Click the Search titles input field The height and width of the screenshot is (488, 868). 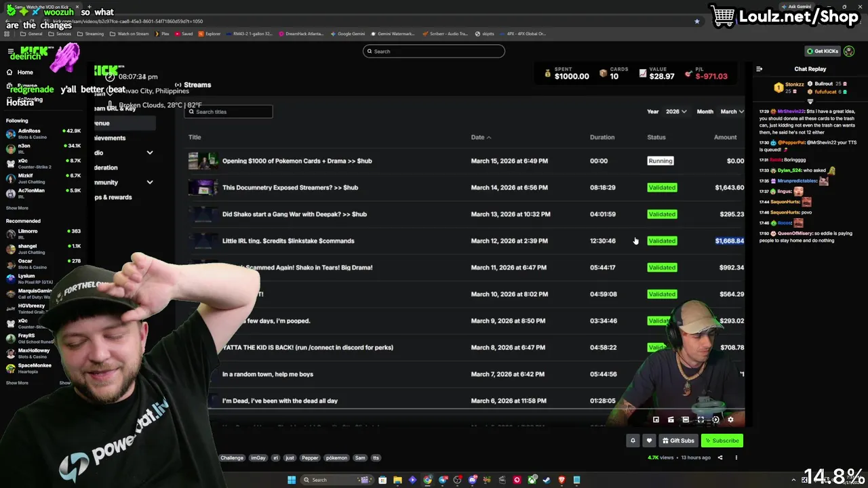coord(229,112)
